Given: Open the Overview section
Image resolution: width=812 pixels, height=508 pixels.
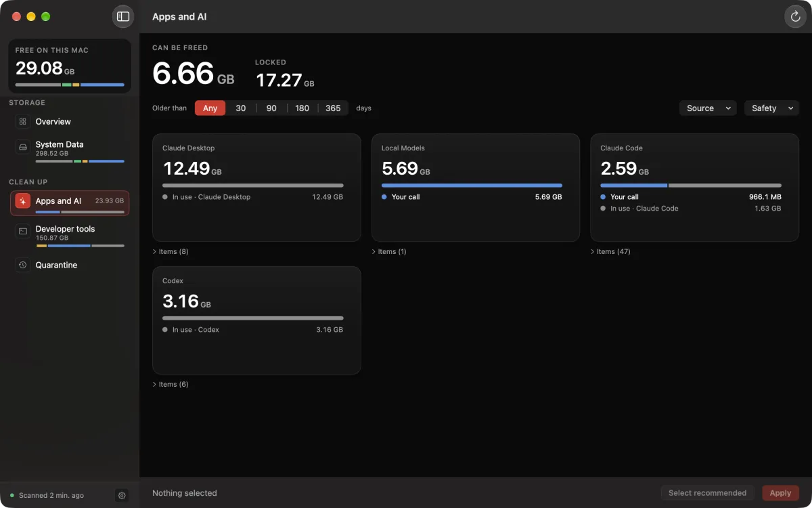Looking at the screenshot, I should tap(70, 122).
